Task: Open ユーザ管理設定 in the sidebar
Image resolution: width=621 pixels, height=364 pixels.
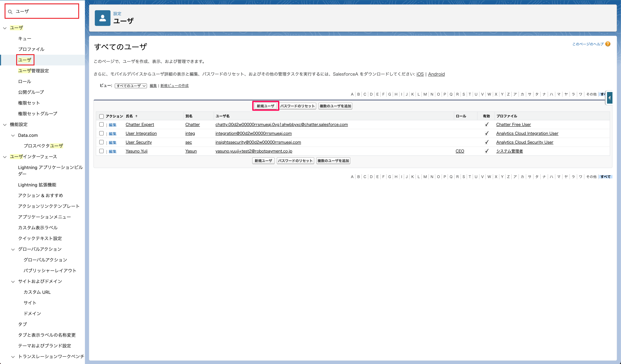Action: pyautogui.click(x=33, y=71)
